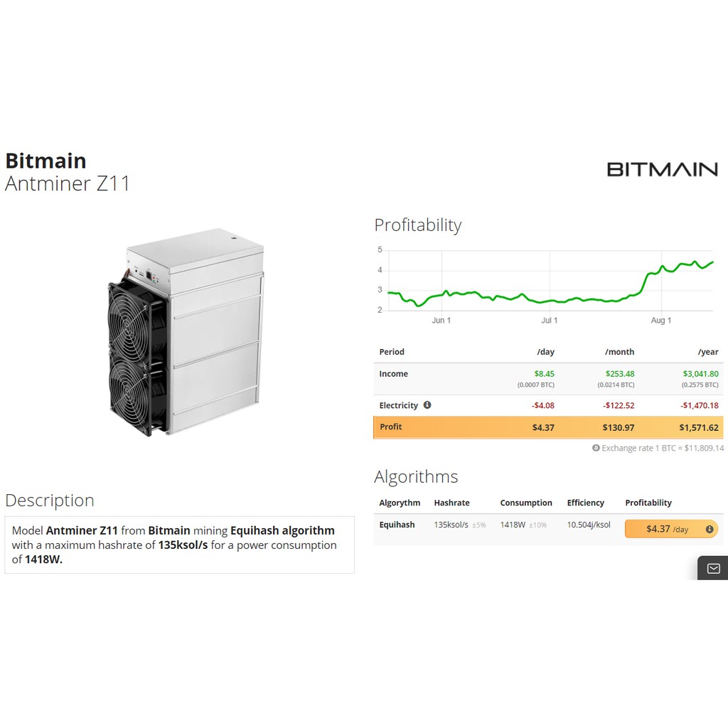Open the /month column header
The height and width of the screenshot is (728, 728).
click(x=619, y=351)
